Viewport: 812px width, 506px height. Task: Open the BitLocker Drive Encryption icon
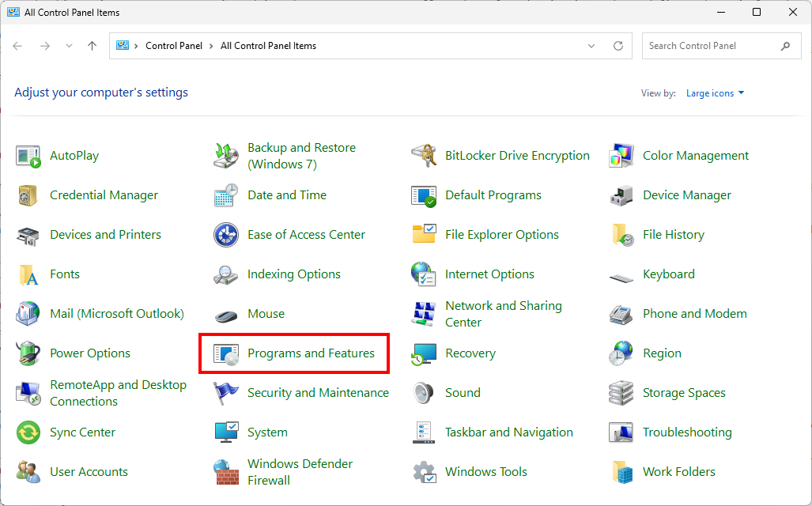424,156
